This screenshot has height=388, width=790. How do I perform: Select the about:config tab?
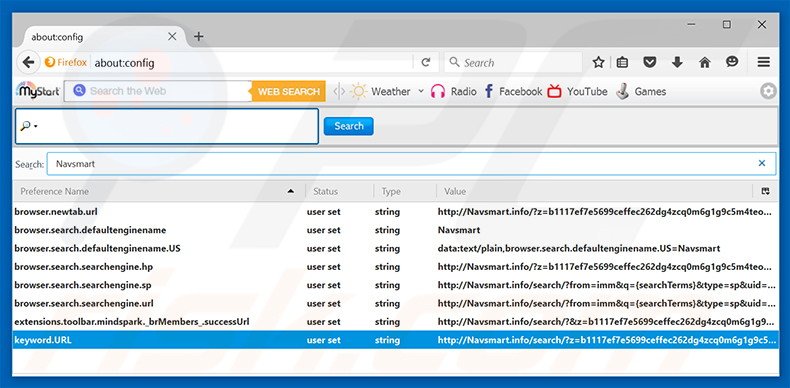click(x=103, y=37)
